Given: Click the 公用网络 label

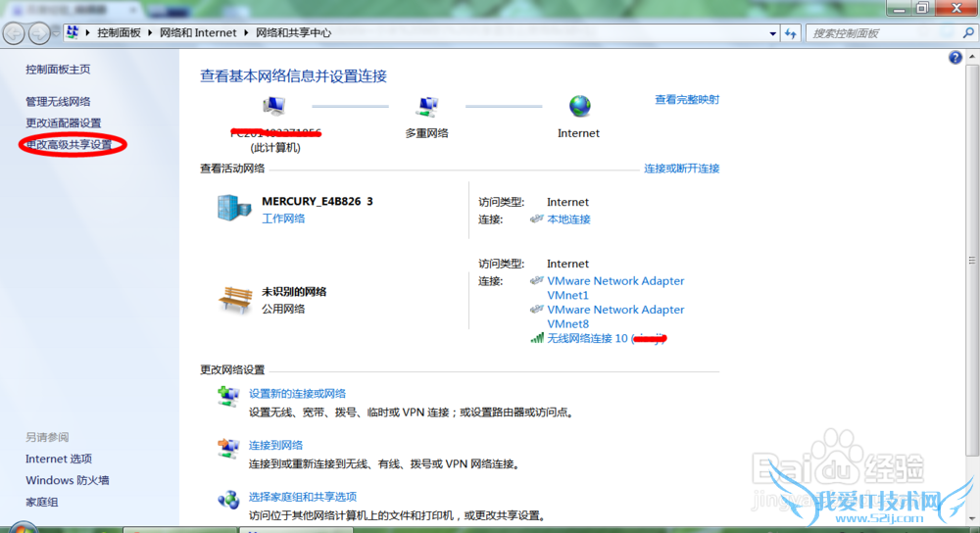Looking at the screenshot, I should coord(283,309).
